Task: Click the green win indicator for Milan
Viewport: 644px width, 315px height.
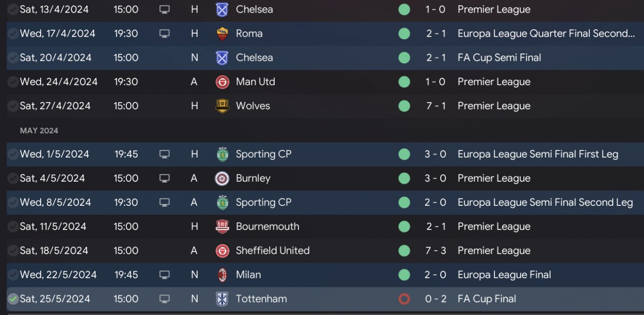Action: pos(404,275)
